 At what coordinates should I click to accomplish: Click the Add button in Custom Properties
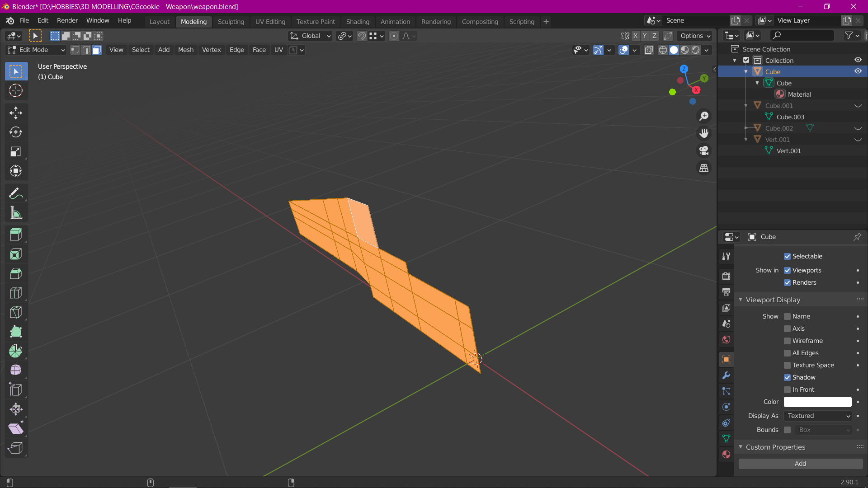pyautogui.click(x=800, y=463)
